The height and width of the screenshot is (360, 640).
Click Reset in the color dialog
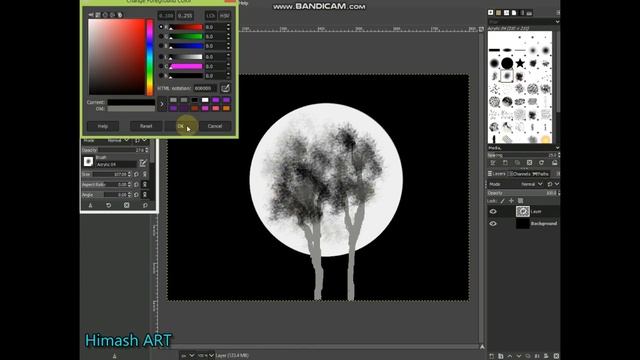click(146, 126)
